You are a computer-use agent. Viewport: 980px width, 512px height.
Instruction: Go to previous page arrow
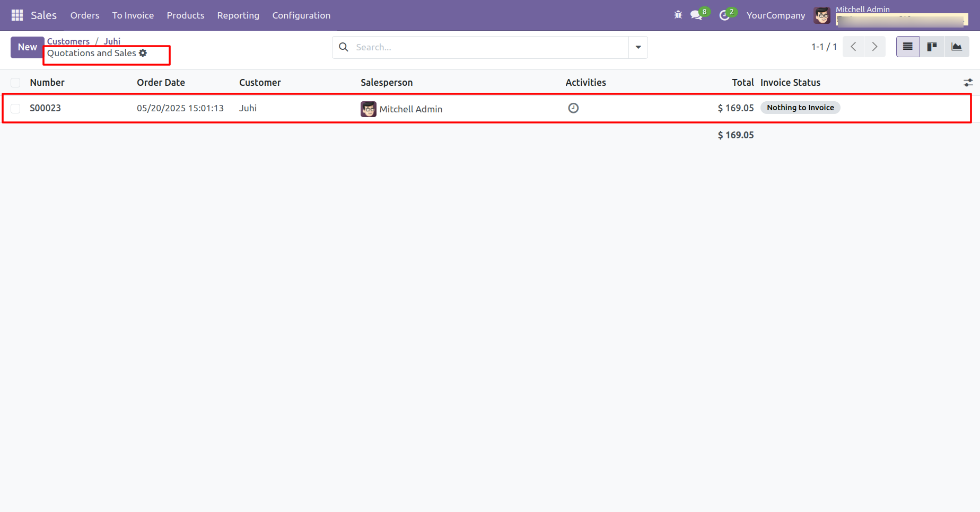click(853, 47)
